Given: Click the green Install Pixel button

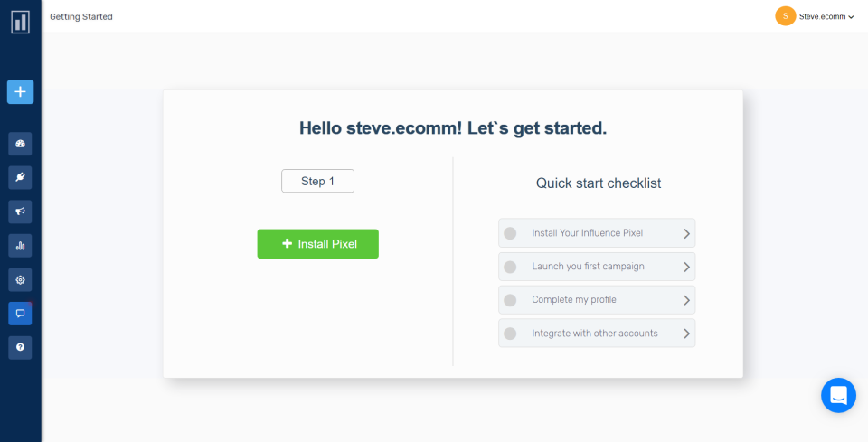Looking at the screenshot, I should click(317, 244).
